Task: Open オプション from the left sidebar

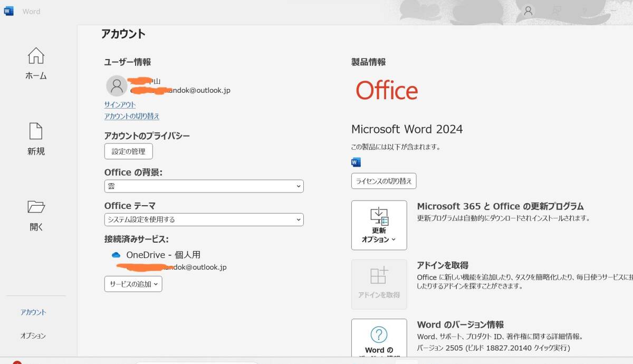Action: click(33, 336)
